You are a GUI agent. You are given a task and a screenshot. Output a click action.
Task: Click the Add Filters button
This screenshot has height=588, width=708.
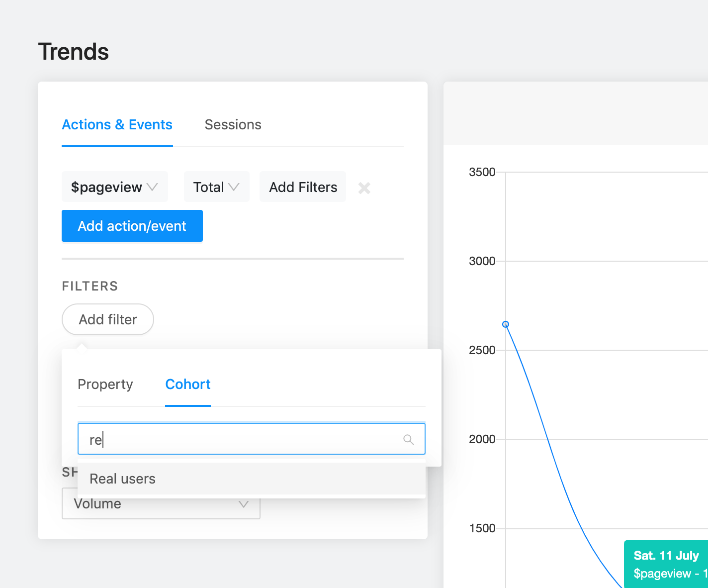(x=303, y=187)
